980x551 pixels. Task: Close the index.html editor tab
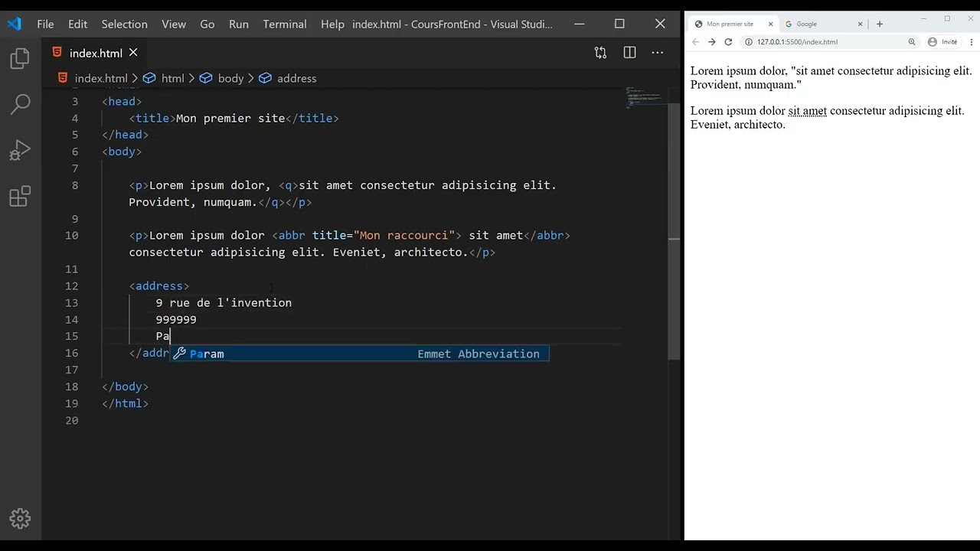[133, 53]
